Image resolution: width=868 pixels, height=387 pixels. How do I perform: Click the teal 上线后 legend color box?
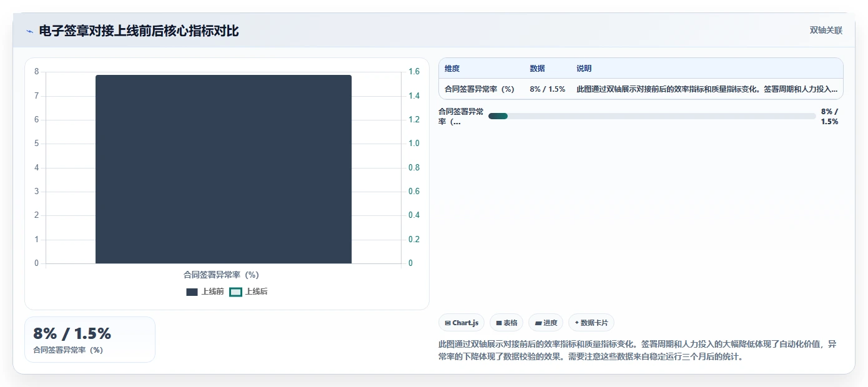pyautogui.click(x=235, y=292)
